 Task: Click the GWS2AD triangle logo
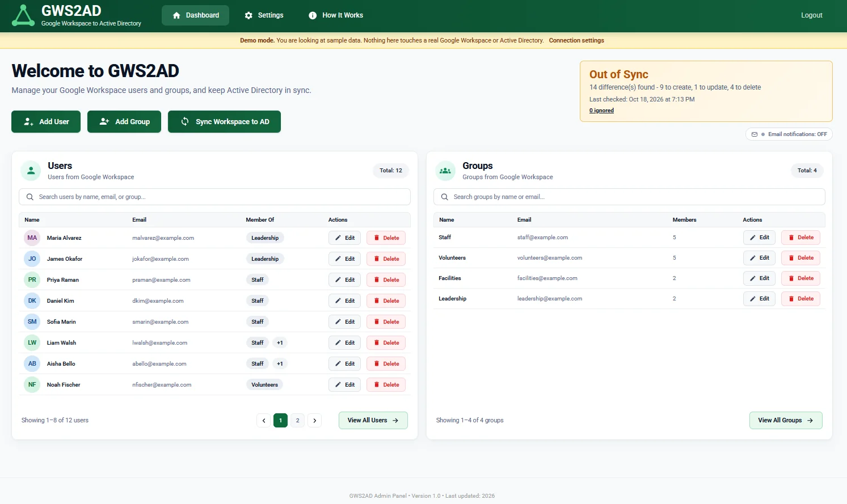pos(23,15)
